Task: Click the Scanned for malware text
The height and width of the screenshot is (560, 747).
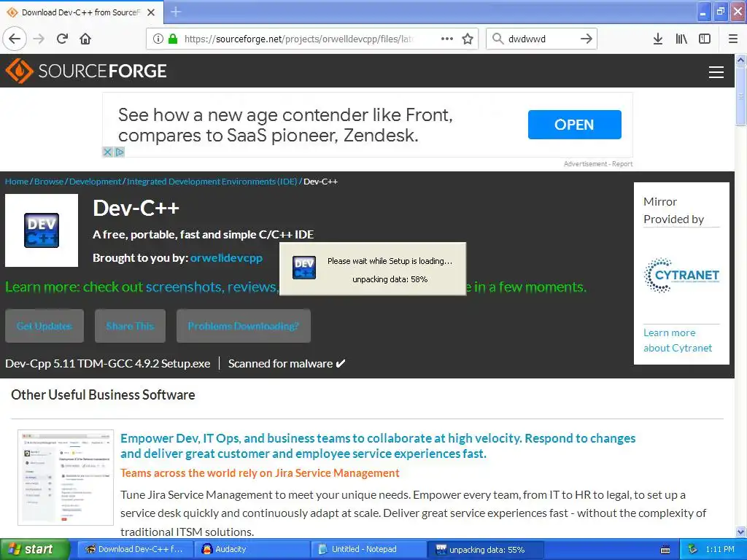Action: (287, 363)
